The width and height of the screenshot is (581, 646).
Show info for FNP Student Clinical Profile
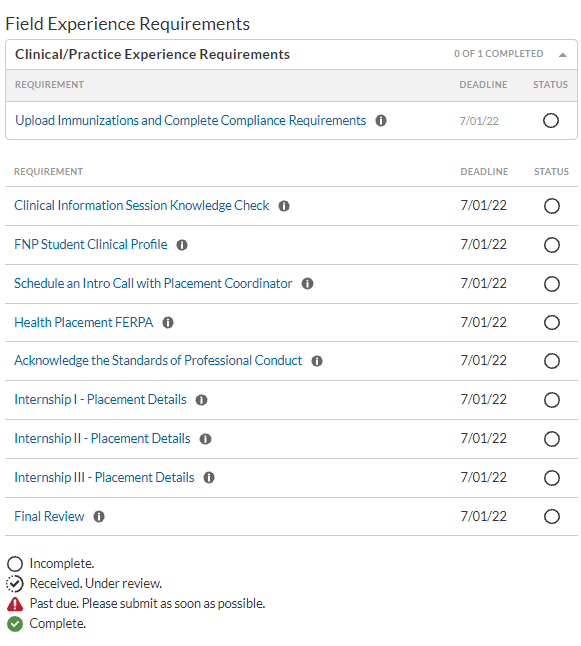(x=182, y=245)
